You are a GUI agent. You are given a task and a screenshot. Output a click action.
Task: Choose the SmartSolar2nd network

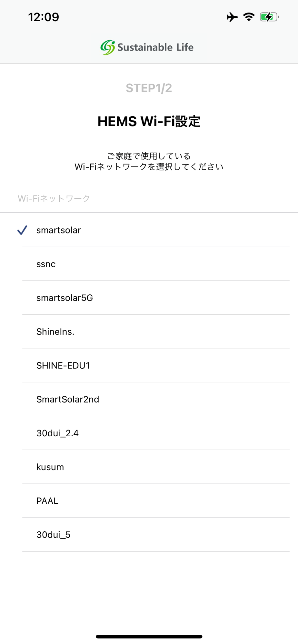click(x=68, y=399)
